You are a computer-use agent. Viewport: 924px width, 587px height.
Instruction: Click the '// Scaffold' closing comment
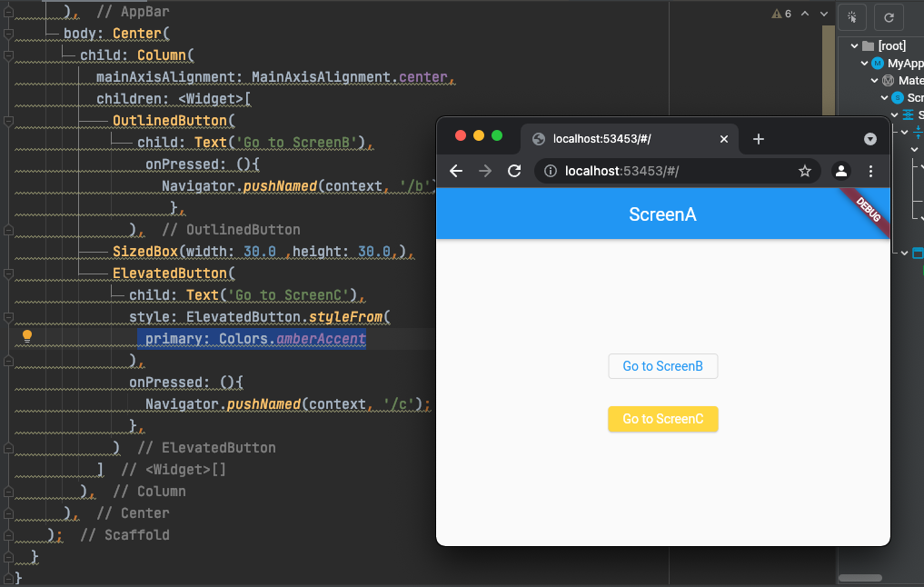coord(124,535)
